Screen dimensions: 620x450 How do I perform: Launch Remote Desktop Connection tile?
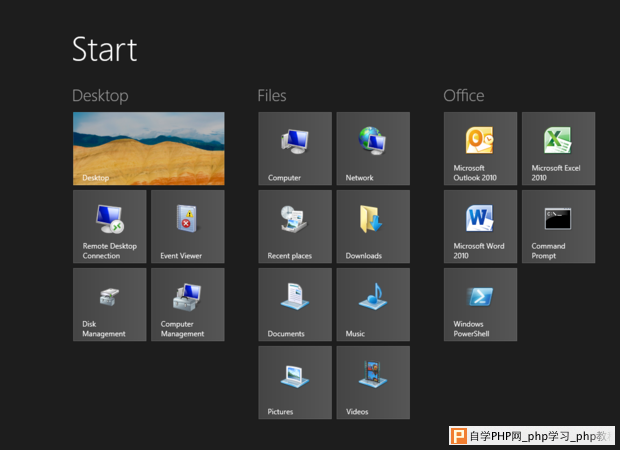pyautogui.click(x=110, y=227)
